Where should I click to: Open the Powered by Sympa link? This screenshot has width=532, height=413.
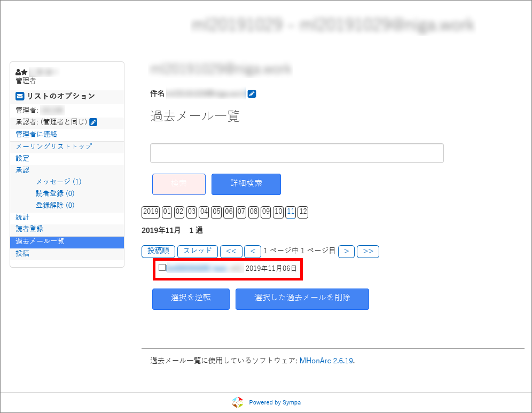pos(275,402)
